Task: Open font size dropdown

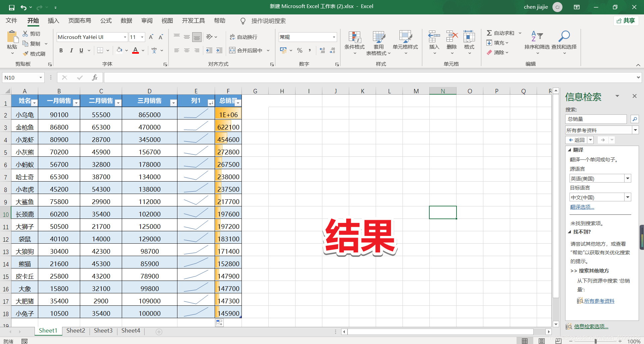Action: pyautogui.click(x=142, y=37)
